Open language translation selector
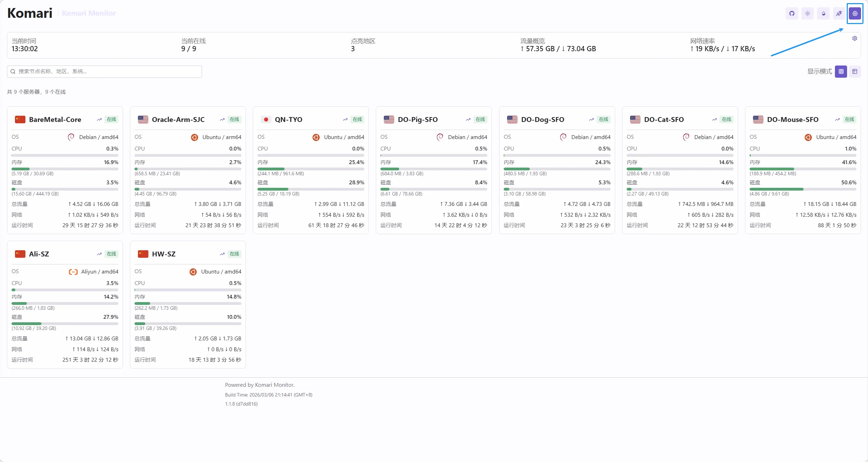 pos(839,14)
